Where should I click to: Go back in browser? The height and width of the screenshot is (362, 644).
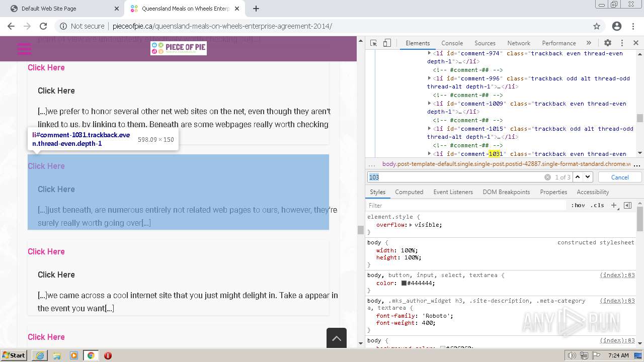pos(11,26)
